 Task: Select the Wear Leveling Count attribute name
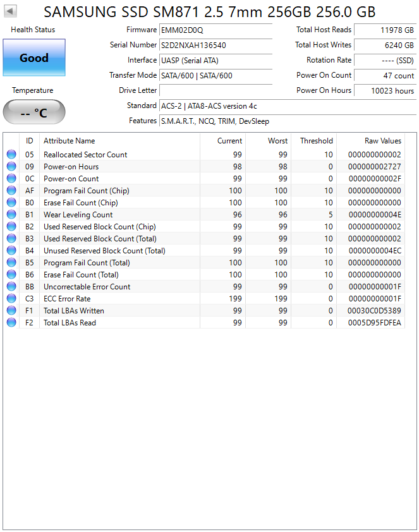click(x=78, y=215)
